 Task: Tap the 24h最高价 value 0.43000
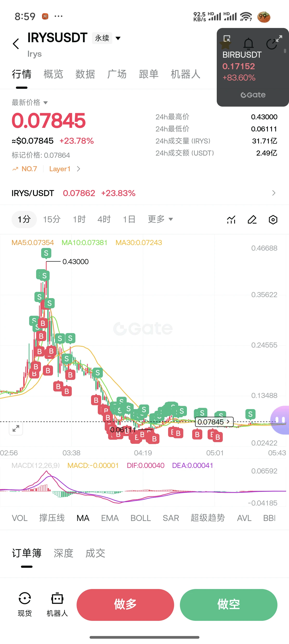click(264, 117)
